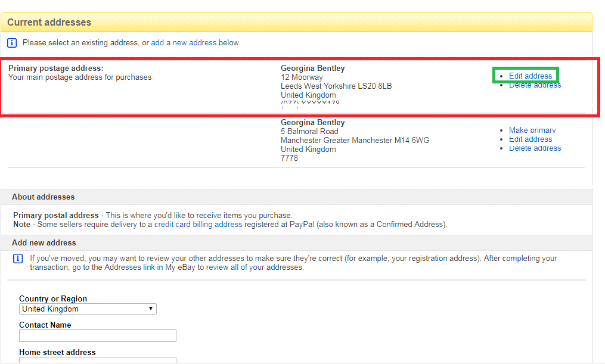This screenshot has height=364, width=605.
Task: Delete the 12 Moorway Leeds address
Action: tap(535, 85)
